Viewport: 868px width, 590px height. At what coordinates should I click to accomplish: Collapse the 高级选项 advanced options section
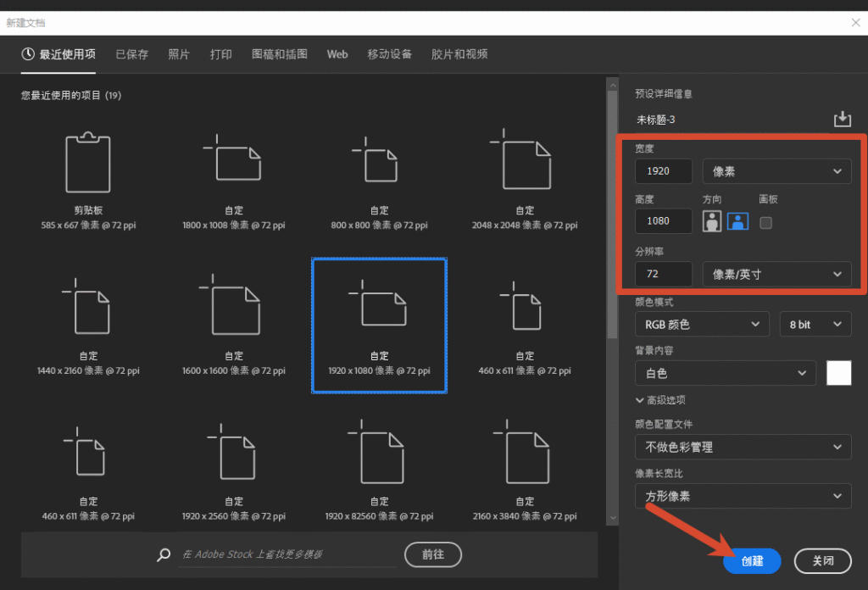(x=660, y=400)
